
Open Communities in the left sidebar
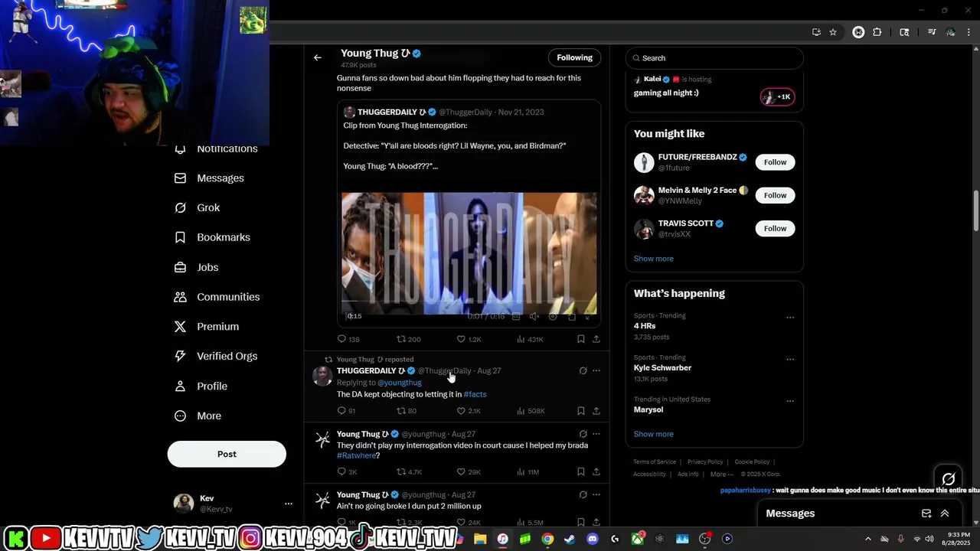tap(217, 297)
